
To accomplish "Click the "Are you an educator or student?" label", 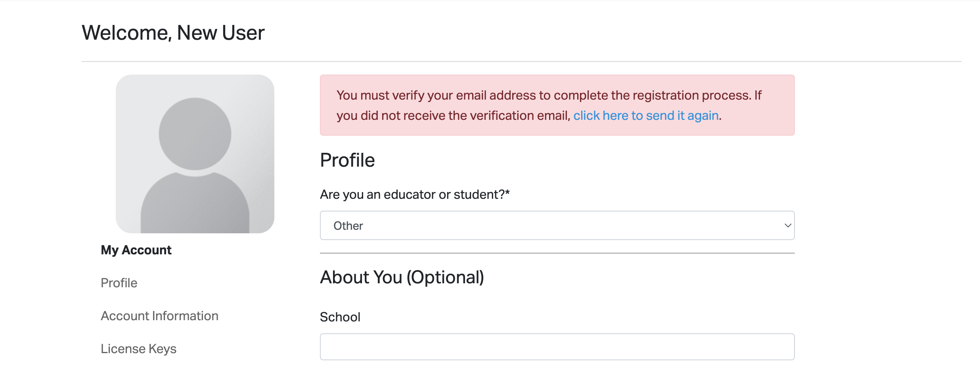I will tap(415, 194).
